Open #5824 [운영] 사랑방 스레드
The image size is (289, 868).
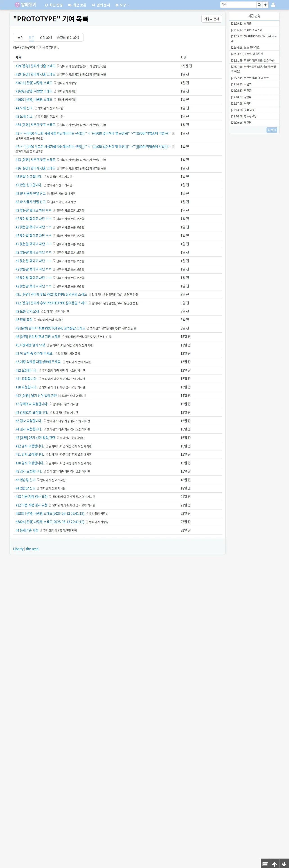point(50,522)
